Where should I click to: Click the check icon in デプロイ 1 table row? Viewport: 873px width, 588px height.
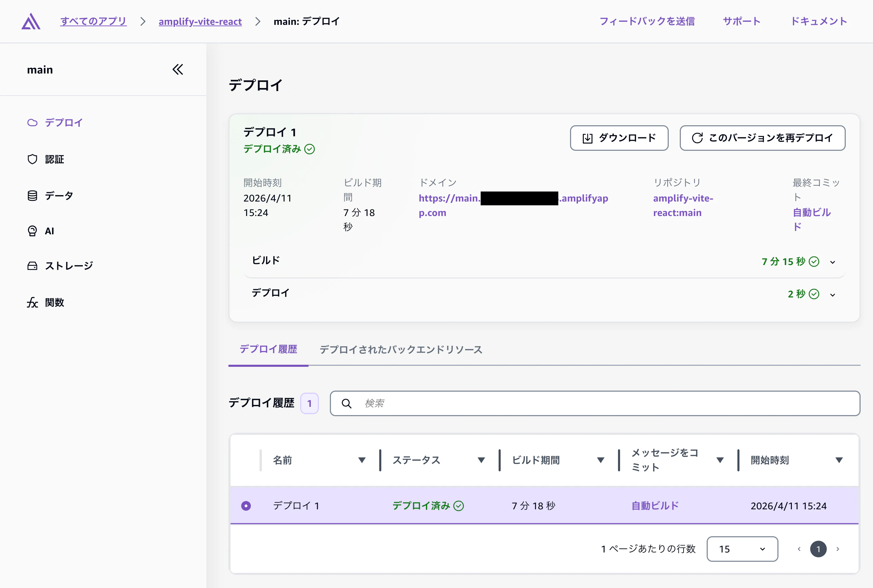[459, 506]
